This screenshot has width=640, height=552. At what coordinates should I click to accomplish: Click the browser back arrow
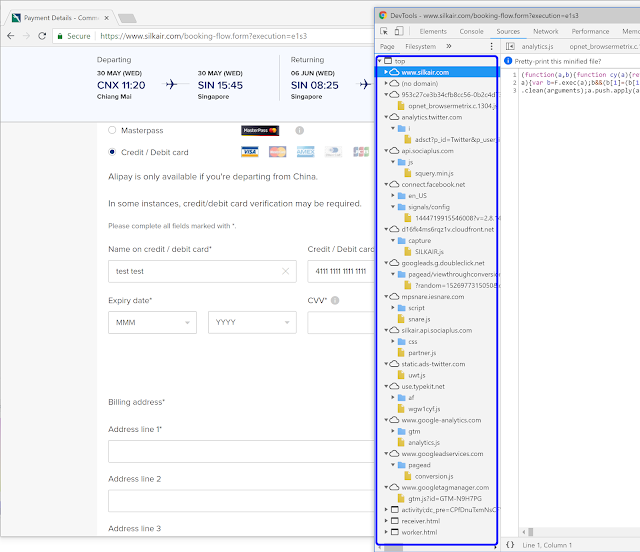(x=11, y=36)
